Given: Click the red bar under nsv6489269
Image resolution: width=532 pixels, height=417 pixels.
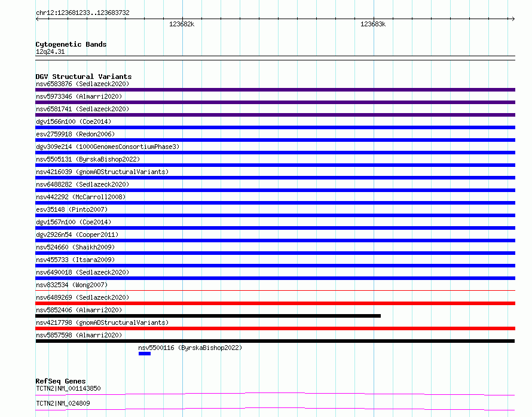Looking at the screenshot, I should [275, 303].
